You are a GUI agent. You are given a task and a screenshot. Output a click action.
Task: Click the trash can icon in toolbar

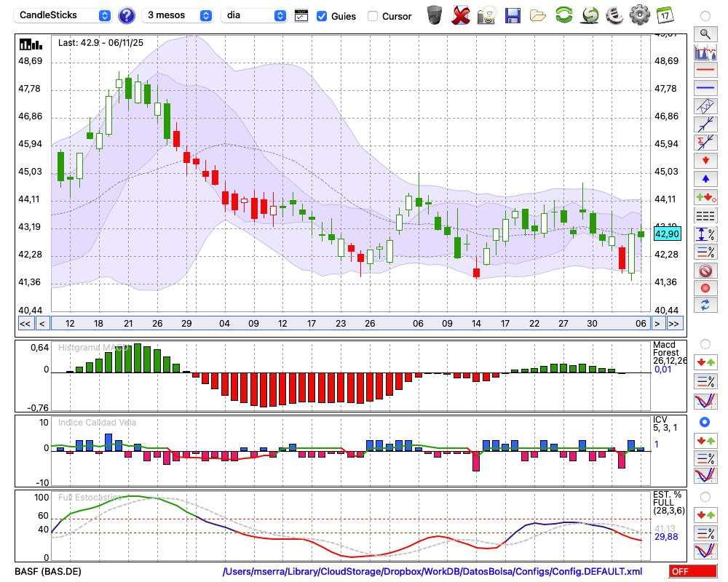(435, 15)
